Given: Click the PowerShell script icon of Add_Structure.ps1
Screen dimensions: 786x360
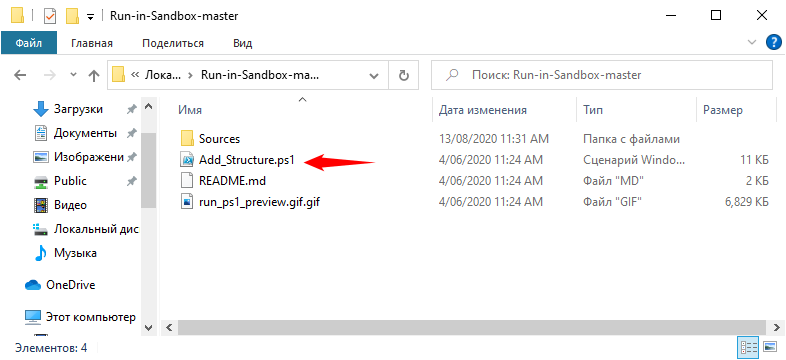Looking at the screenshot, I should click(x=187, y=160).
